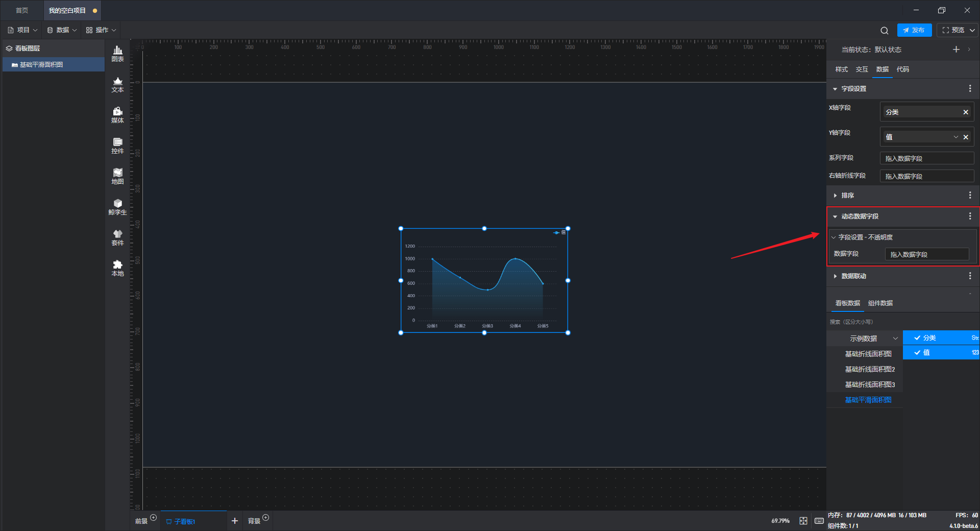
Task: Click the chart legend icon in the area chart
Action: (556, 233)
